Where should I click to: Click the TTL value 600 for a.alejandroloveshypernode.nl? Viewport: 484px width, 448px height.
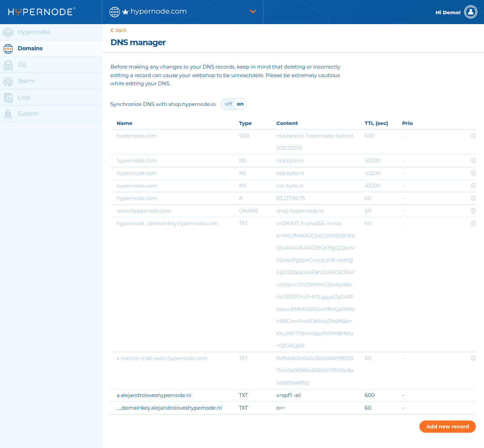369,395
